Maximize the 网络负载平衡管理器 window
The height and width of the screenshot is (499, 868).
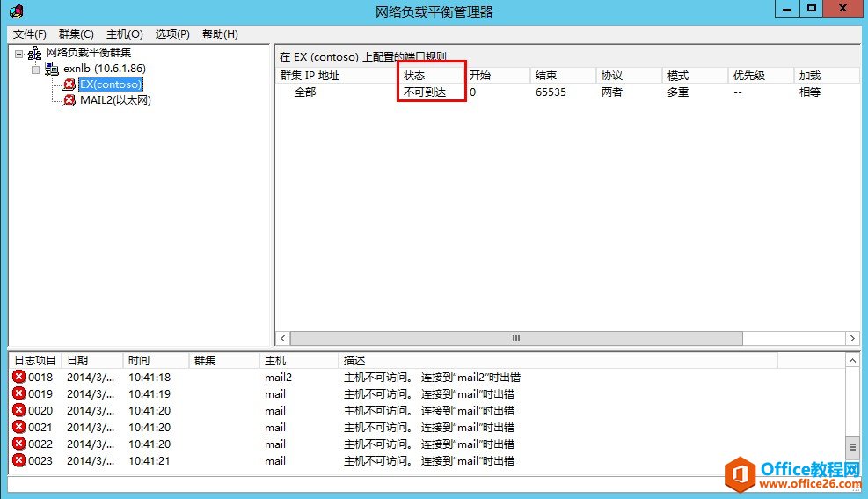pos(811,8)
